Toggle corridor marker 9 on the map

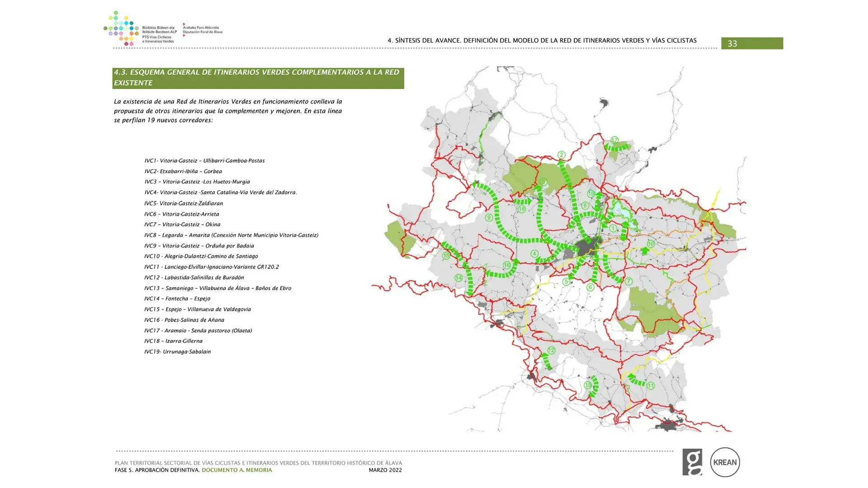pyautogui.click(x=488, y=217)
